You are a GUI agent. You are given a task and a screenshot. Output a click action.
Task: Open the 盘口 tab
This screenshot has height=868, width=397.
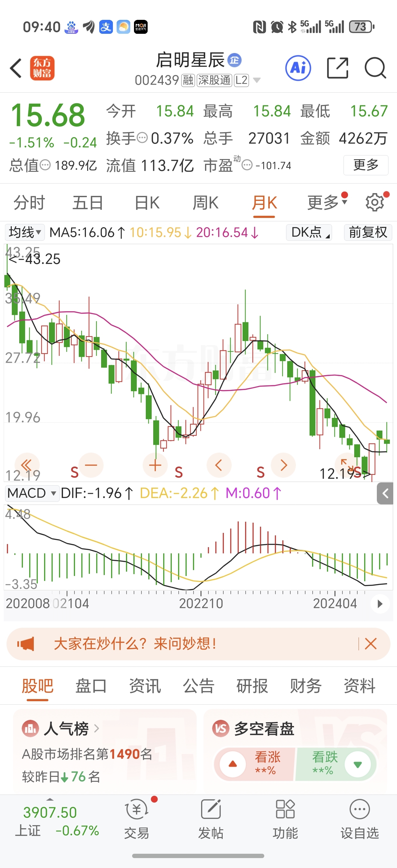click(x=91, y=686)
